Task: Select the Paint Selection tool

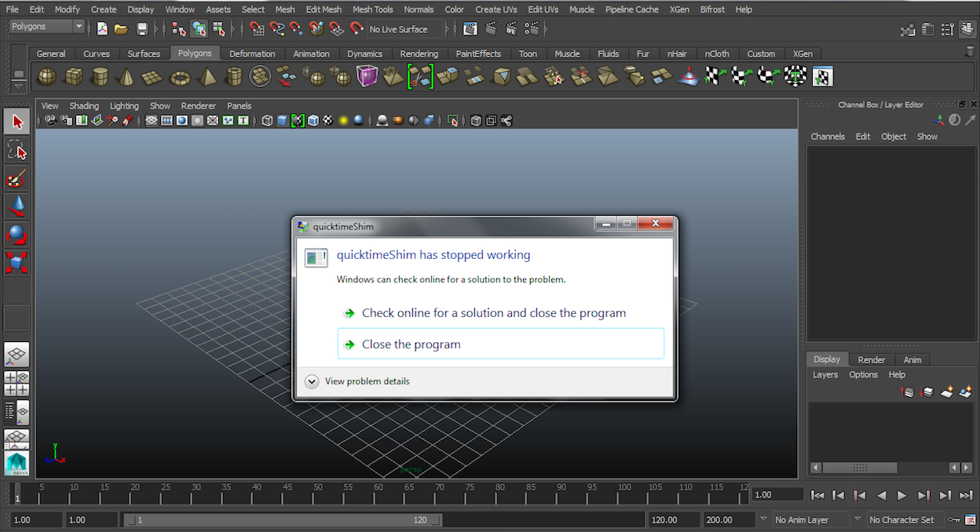Action: (17, 178)
